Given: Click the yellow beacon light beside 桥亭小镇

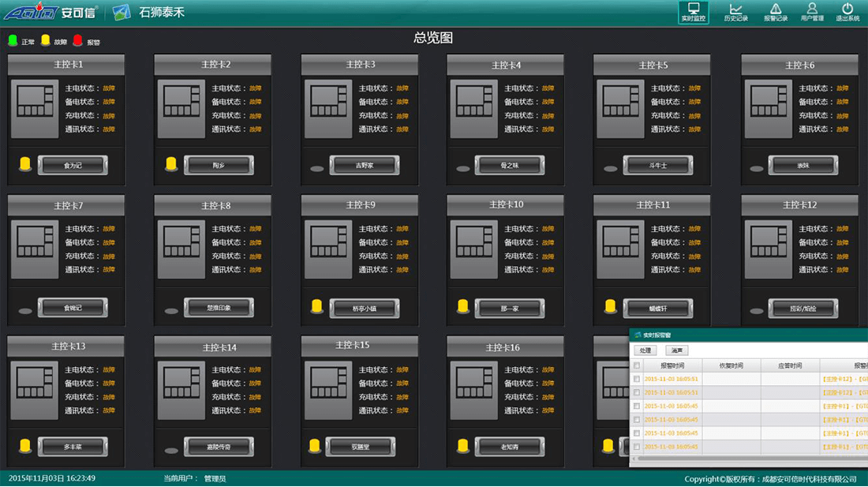Looking at the screenshot, I should (316, 306).
